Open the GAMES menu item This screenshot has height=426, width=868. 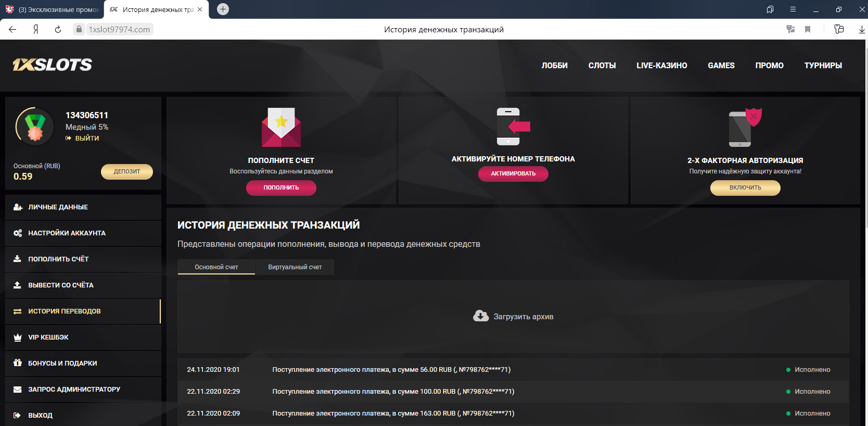[x=721, y=66]
